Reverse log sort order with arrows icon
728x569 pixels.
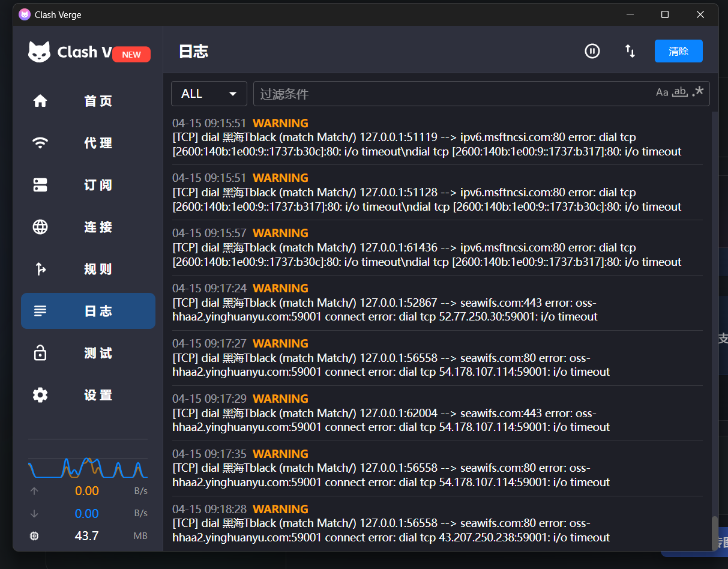pos(630,51)
